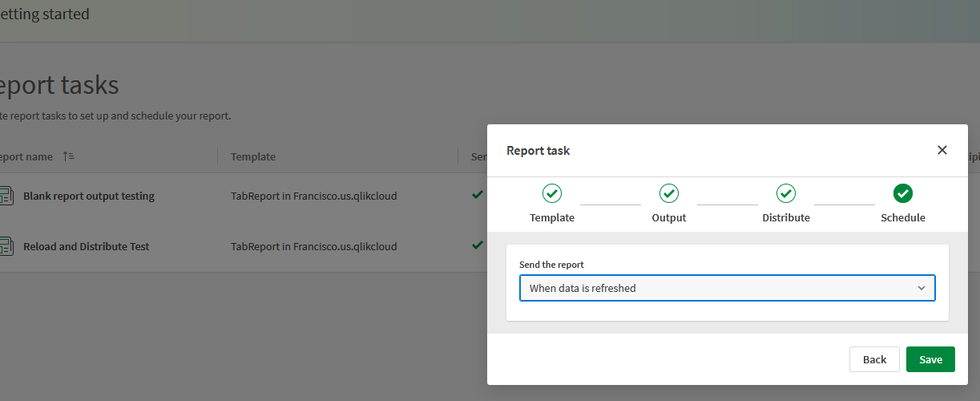Close the Report task dialog
The height and width of the screenshot is (401, 980).
pyautogui.click(x=942, y=150)
